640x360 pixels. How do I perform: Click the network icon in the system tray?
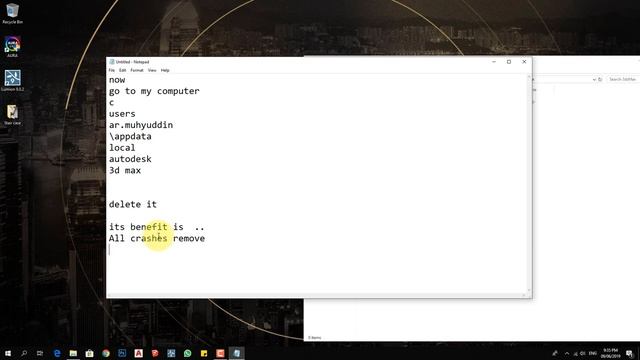[x=575, y=353]
